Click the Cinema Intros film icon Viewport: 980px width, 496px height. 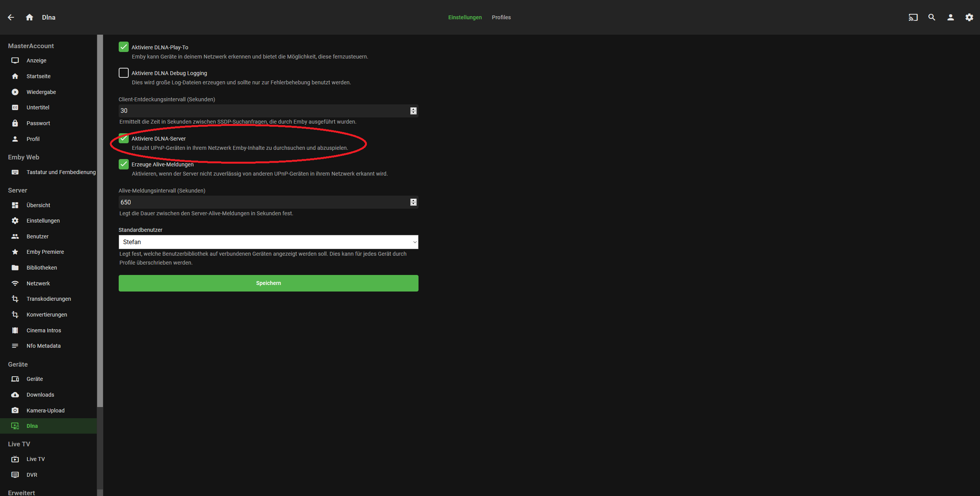pyautogui.click(x=15, y=330)
